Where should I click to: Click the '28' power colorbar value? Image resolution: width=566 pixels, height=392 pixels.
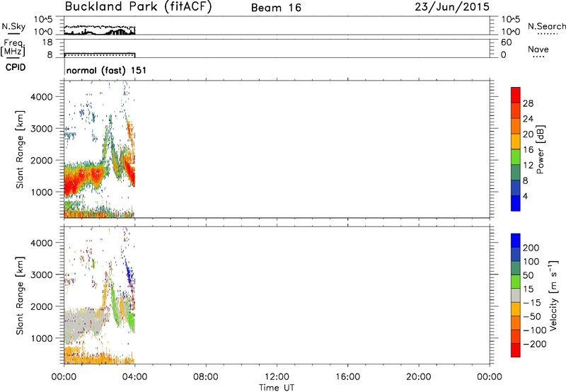528,103
